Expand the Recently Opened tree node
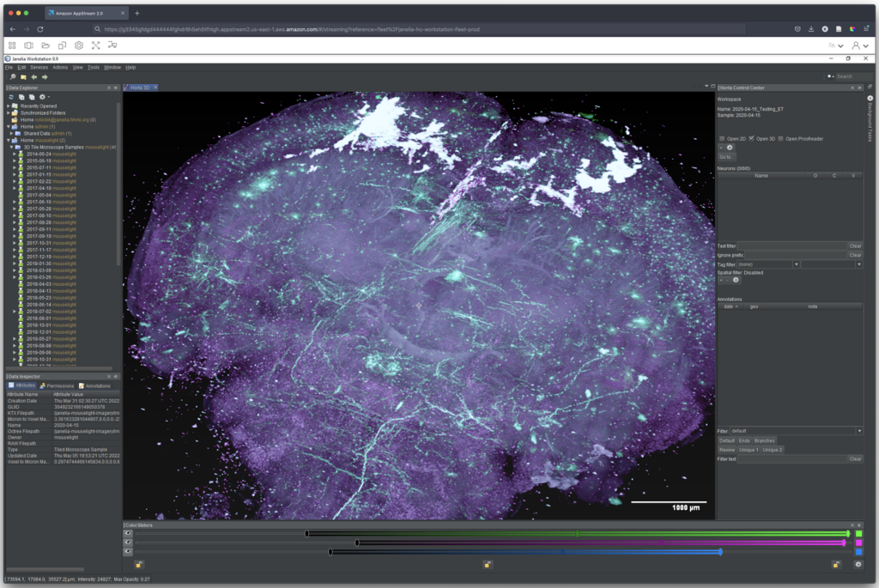Viewport: 879px width, 588px height. [9, 106]
